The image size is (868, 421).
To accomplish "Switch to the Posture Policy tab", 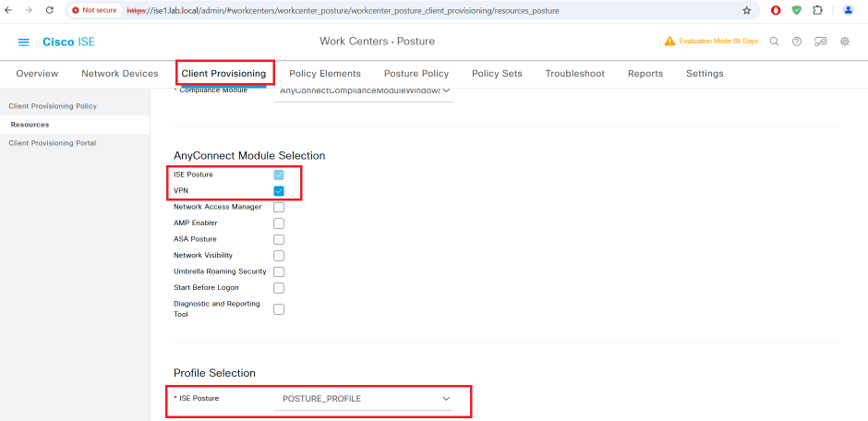I will [x=416, y=74].
